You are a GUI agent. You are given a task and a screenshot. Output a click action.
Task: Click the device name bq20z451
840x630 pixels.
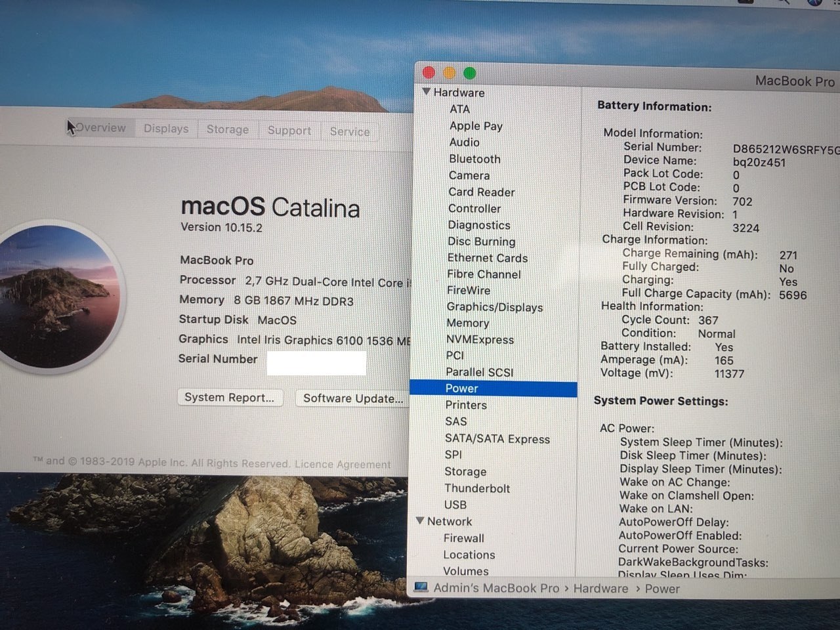[759, 163]
